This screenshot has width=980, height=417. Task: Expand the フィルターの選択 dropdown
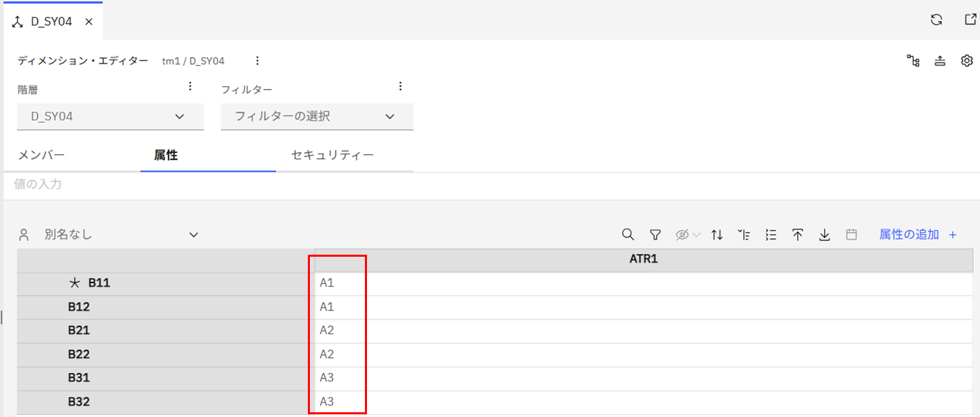[x=317, y=116]
